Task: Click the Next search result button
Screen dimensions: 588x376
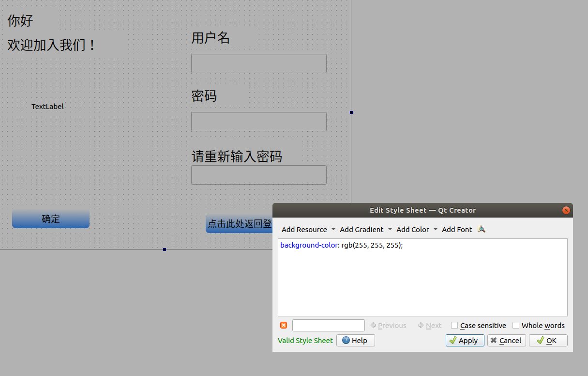Action: [x=430, y=326]
